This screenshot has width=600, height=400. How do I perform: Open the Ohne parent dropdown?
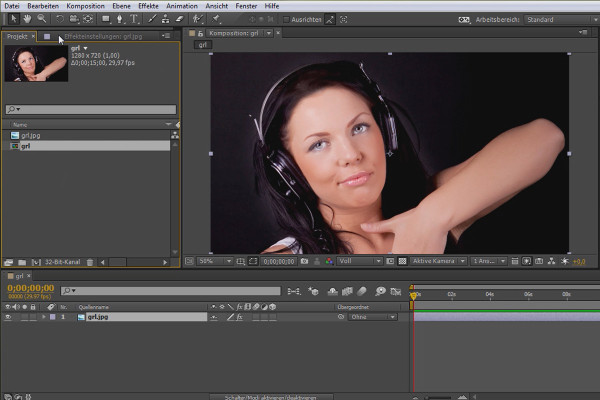(x=372, y=317)
